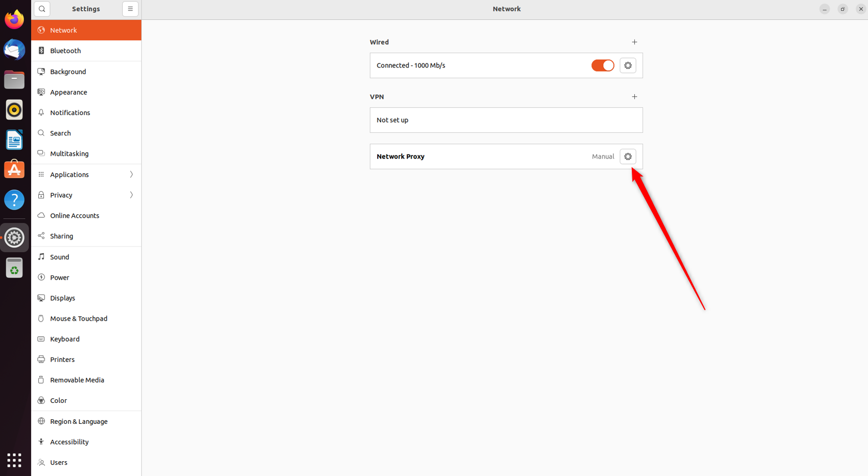Add a new Wired connection profile
Screen dimensions: 868x476
coord(634,42)
